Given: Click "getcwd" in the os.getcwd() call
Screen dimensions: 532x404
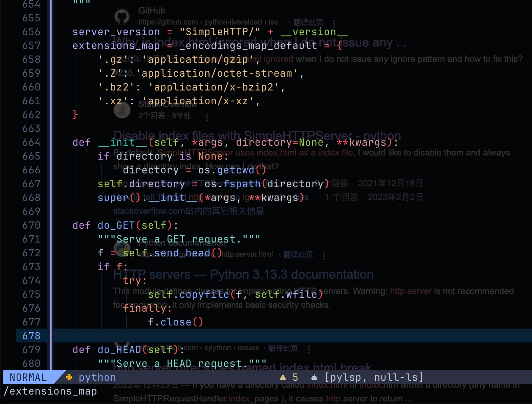Looking at the screenshot, I should (236, 170).
